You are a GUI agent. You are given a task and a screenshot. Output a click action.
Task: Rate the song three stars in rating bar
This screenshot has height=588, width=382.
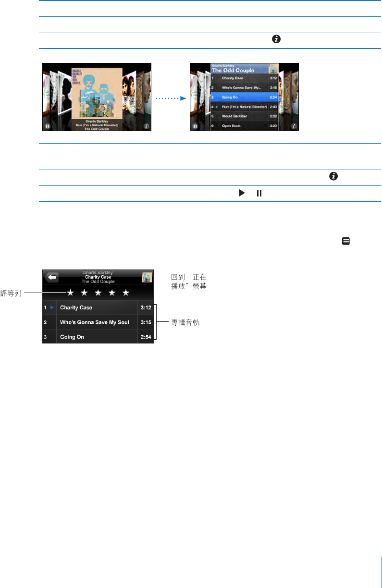(98, 292)
